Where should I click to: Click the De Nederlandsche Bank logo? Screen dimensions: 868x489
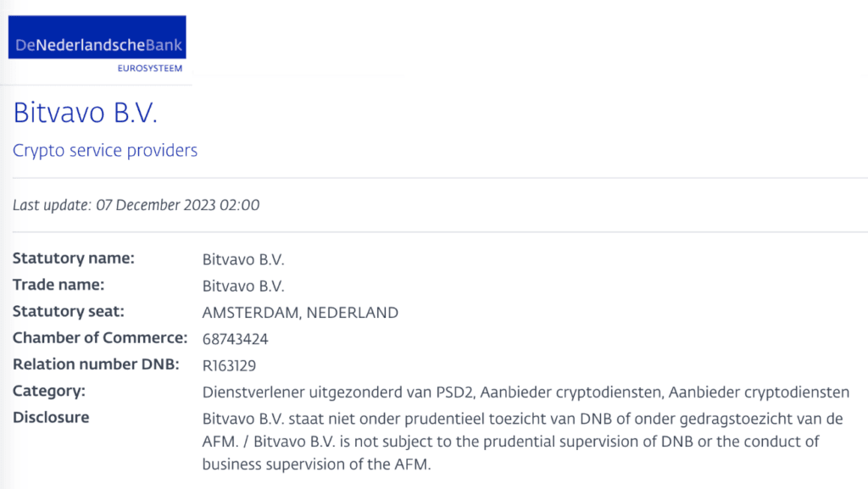(x=97, y=38)
